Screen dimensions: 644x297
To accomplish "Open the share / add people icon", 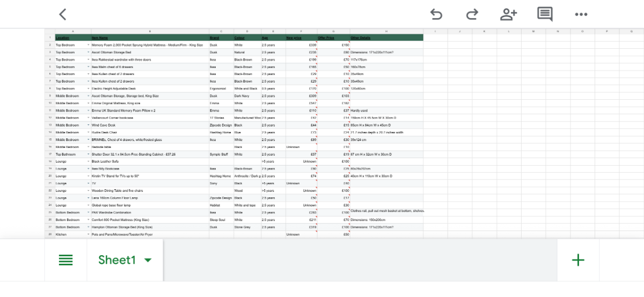I will click(x=508, y=14).
